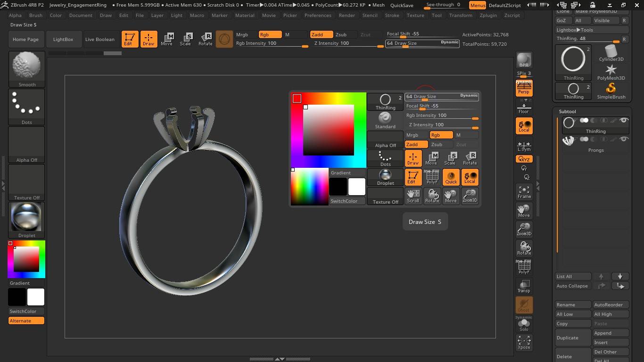Click the Duplicate subtool button
Viewport: 644px width, 362px height.
pyautogui.click(x=573, y=337)
